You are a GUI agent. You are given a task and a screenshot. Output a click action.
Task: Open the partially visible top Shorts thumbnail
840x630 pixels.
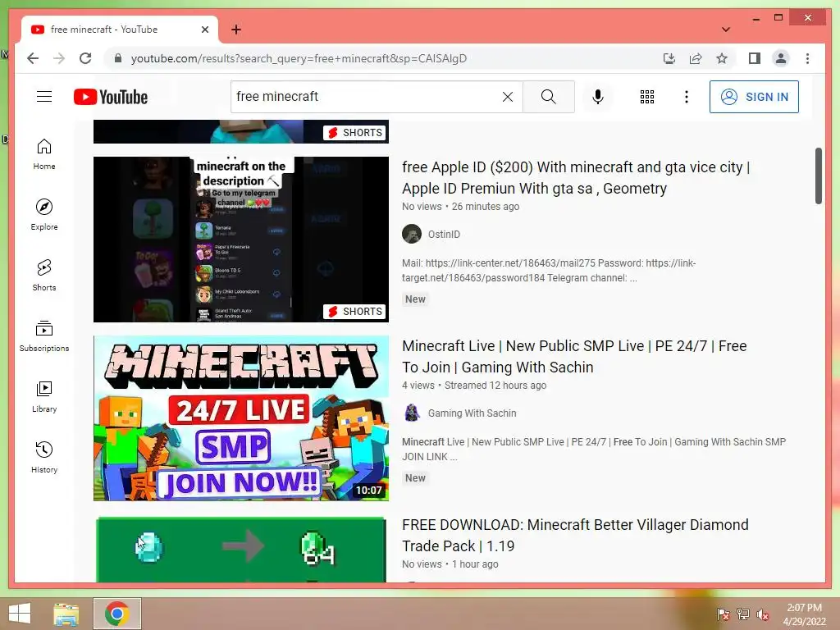[241, 132]
